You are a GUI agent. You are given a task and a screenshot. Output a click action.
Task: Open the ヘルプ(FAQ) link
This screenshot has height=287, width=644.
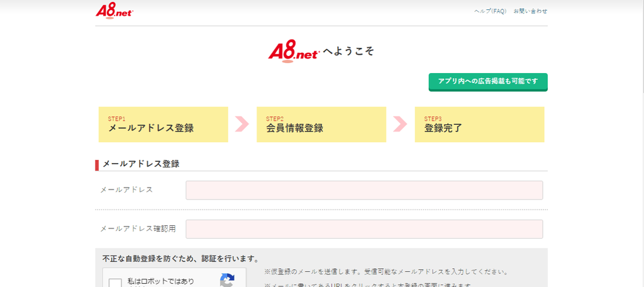coord(491,11)
